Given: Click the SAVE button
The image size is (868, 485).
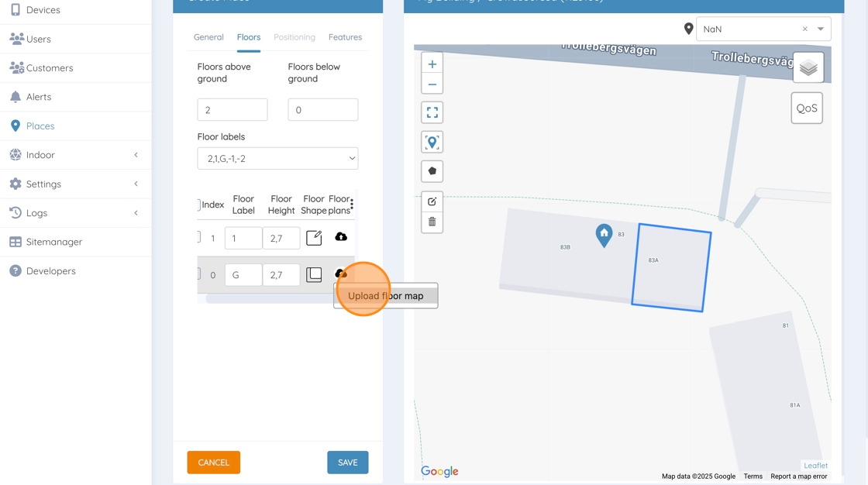Looking at the screenshot, I should (x=348, y=463).
